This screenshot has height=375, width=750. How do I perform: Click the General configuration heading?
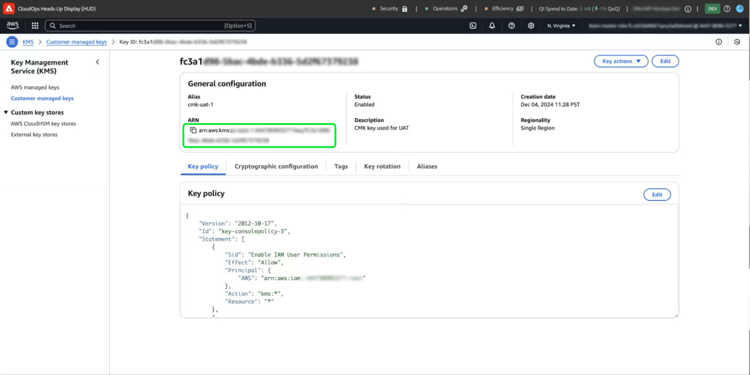pos(227,84)
